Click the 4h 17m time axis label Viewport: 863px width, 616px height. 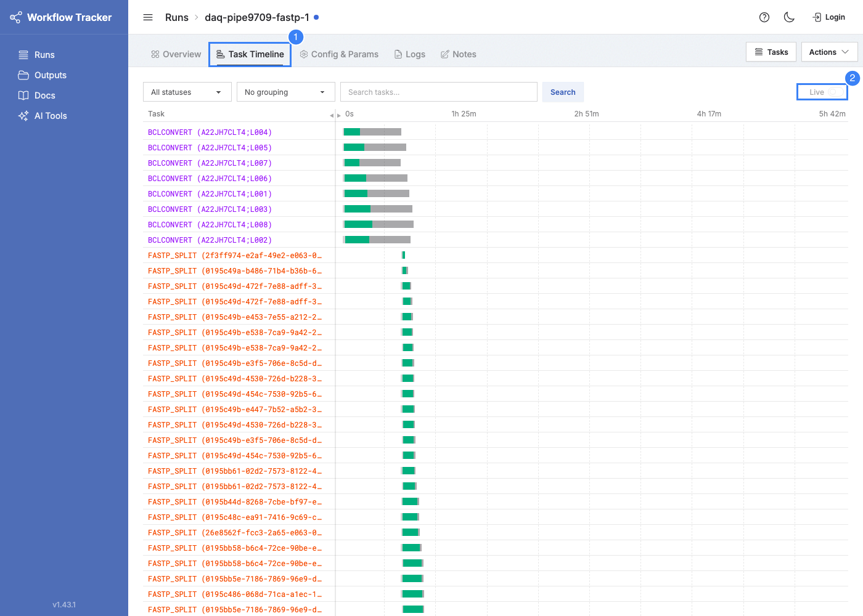pyautogui.click(x=709, y=114)
